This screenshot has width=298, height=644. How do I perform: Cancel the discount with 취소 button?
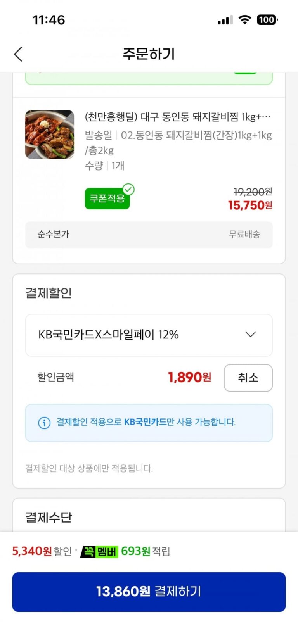tap(248, 378)
